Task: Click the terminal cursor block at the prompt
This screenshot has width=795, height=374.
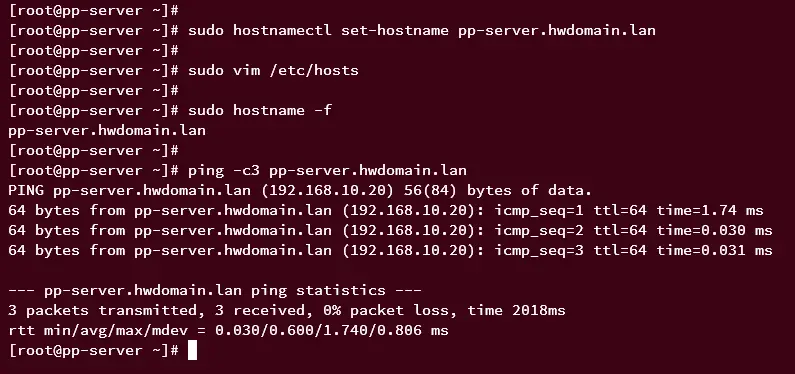Action: 192,350
